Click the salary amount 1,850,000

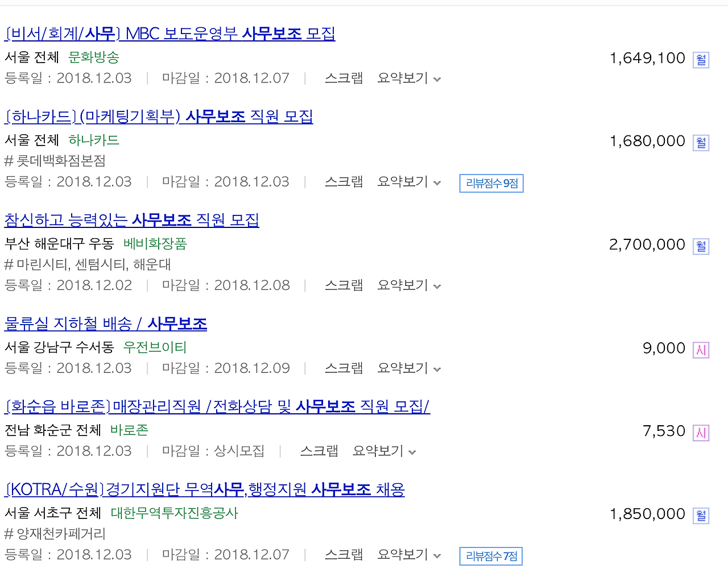click(647, 514)
